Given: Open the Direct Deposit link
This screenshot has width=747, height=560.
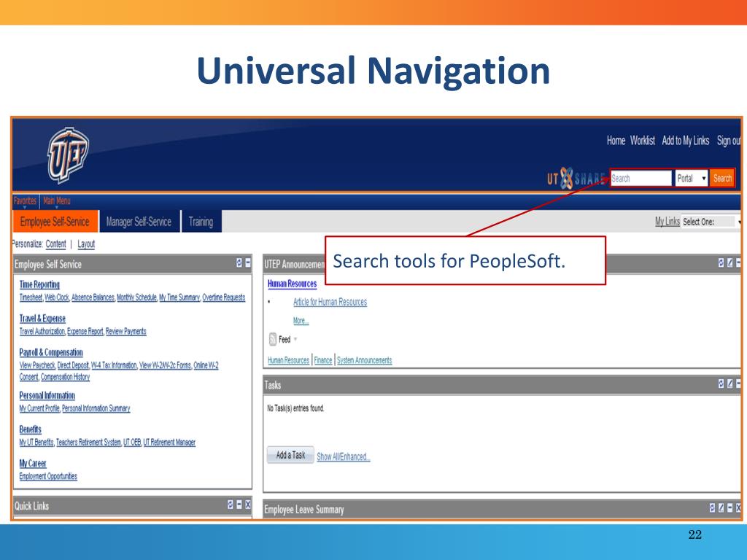Looking at the screenshot, I should (x=73, y=365).
